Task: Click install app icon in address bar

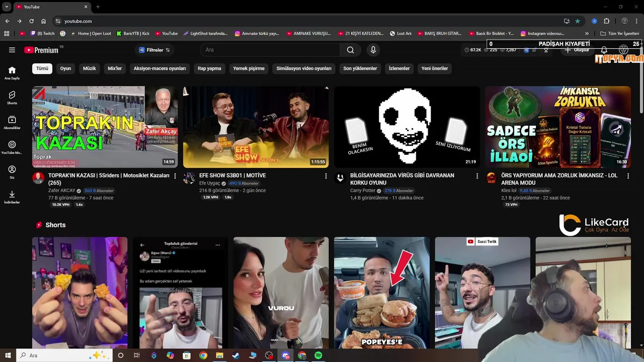Action: (567, 21)
